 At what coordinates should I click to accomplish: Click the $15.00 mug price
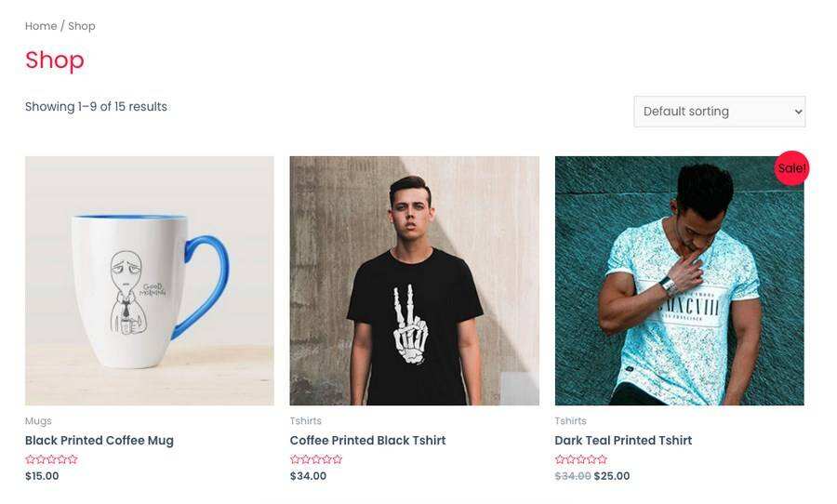[42, 476]
